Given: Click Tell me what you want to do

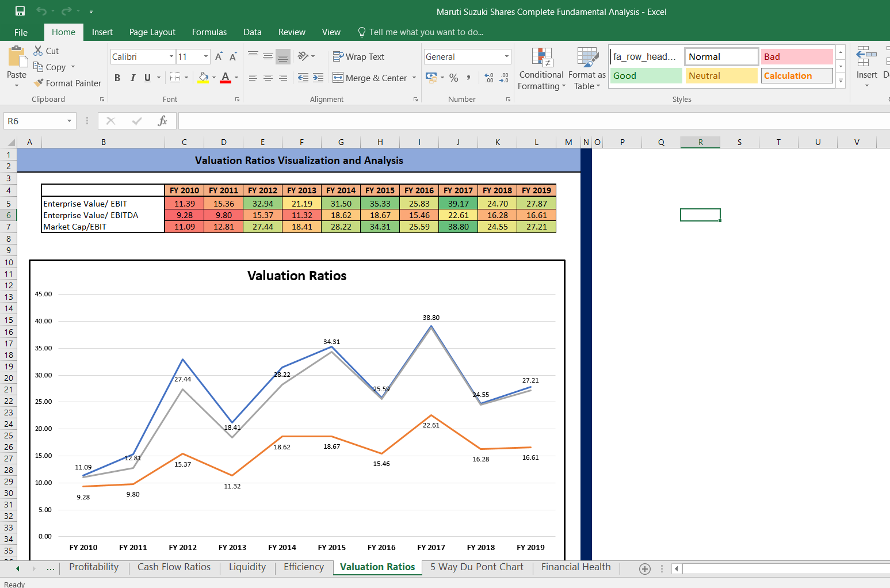Looking at the screenshot, I should pos(421,32).
